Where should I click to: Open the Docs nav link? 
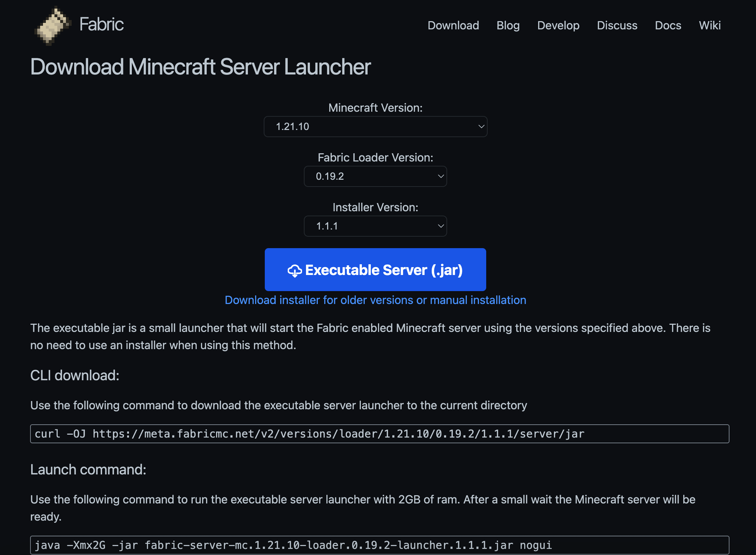668,25
